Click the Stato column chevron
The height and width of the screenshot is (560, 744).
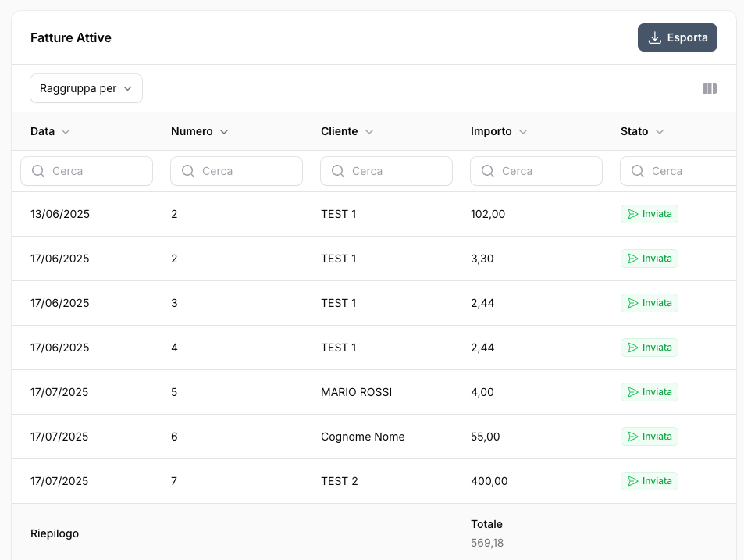[660, 132]
